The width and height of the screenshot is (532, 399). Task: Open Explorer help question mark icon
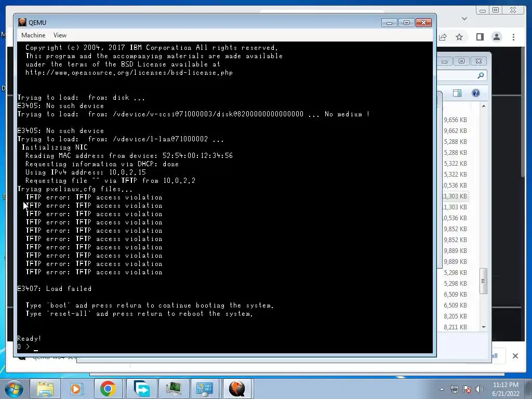point(476,93)
